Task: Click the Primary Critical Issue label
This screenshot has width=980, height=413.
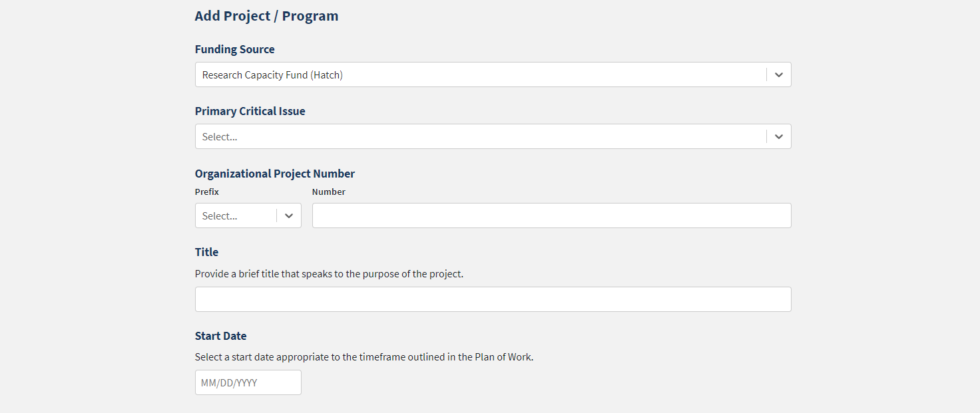Action: (x=250, y=111)
